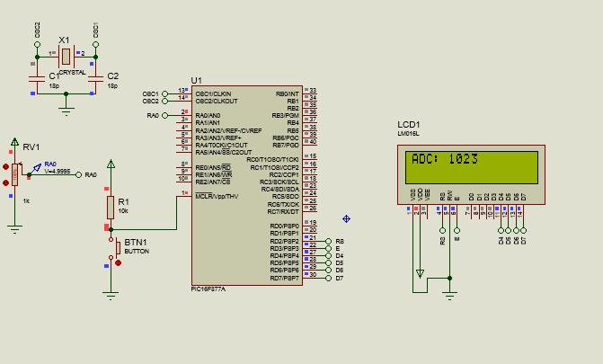Click the 'LM016L' part label
The width and height of the screenshot is (603, 364).
[408, 134]
